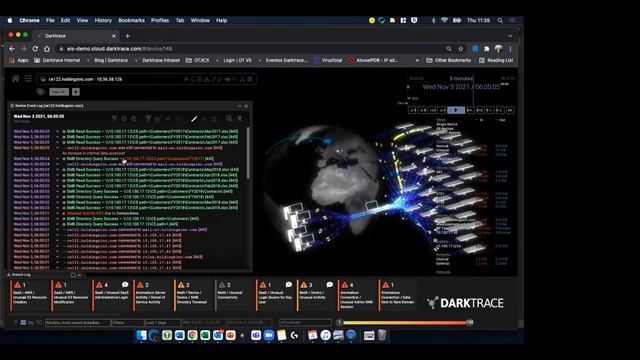Click the tag icon below device search
The image size is (640, 360).
tap(41, 92)
